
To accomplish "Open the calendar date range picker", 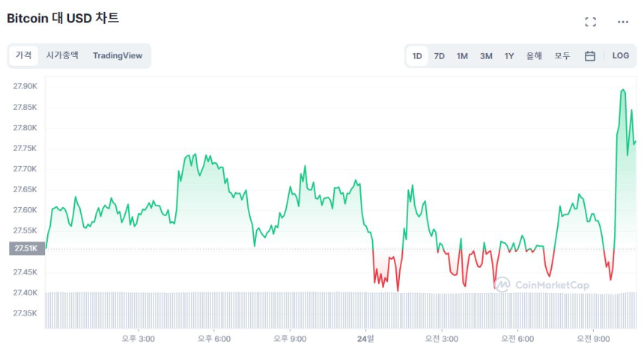I will click(x=590, y=56).
